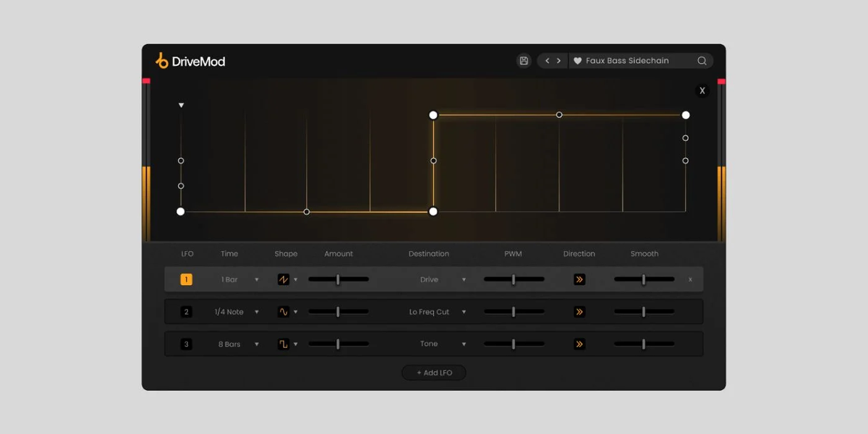The image size is (868, 434).
Task: Click the LFO 1 Amount slider handle
Action: [338, 279]
